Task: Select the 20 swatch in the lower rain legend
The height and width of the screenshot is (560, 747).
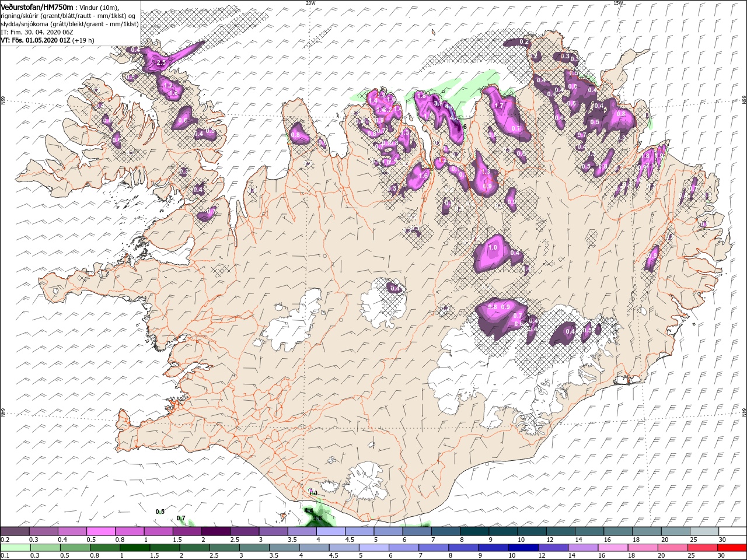Action: [671, 547]
